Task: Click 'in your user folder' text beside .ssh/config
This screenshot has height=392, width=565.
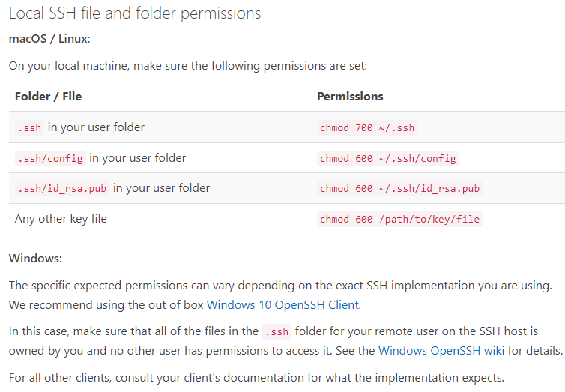Action: coord(138,158)
